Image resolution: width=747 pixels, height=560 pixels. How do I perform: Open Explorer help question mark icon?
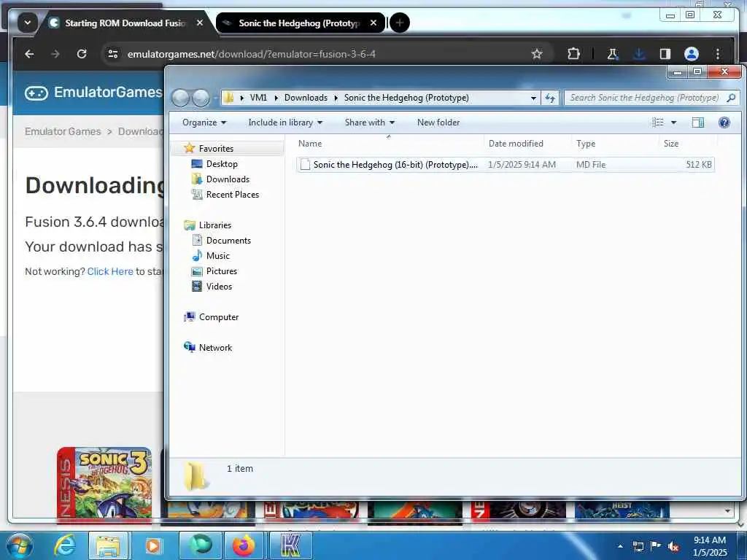(724, 122)
